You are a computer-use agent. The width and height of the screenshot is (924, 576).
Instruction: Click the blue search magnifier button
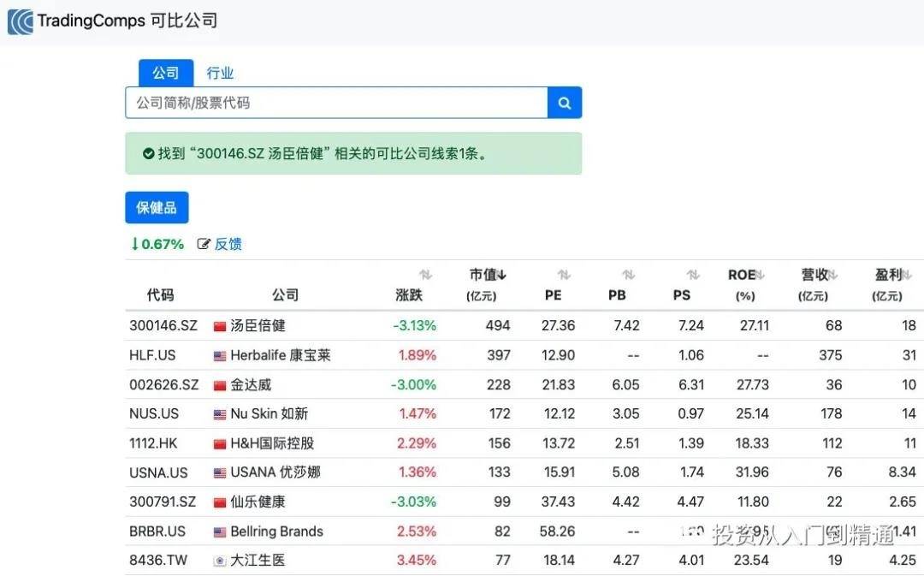pos(565,103)
